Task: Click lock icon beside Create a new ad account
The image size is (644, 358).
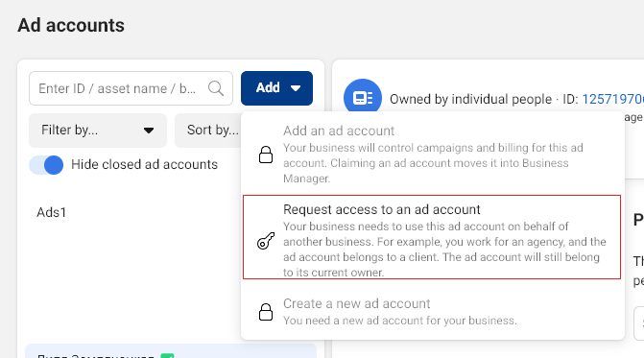Action: 266,312
